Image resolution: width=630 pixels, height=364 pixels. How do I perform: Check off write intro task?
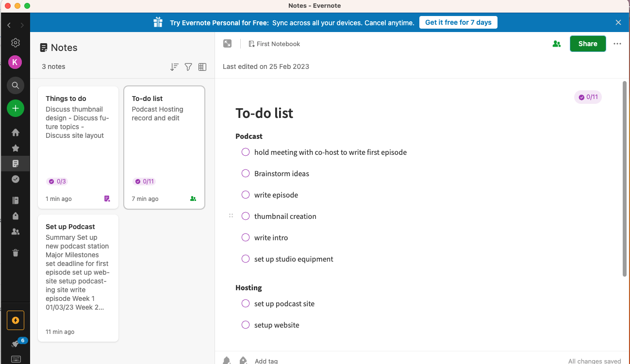(x=246, y=237)
